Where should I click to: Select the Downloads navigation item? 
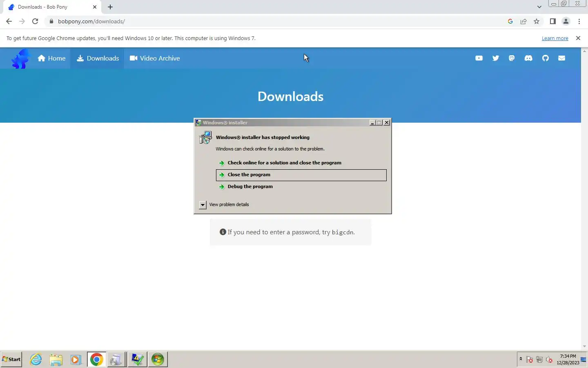click(x=98, y=58)
